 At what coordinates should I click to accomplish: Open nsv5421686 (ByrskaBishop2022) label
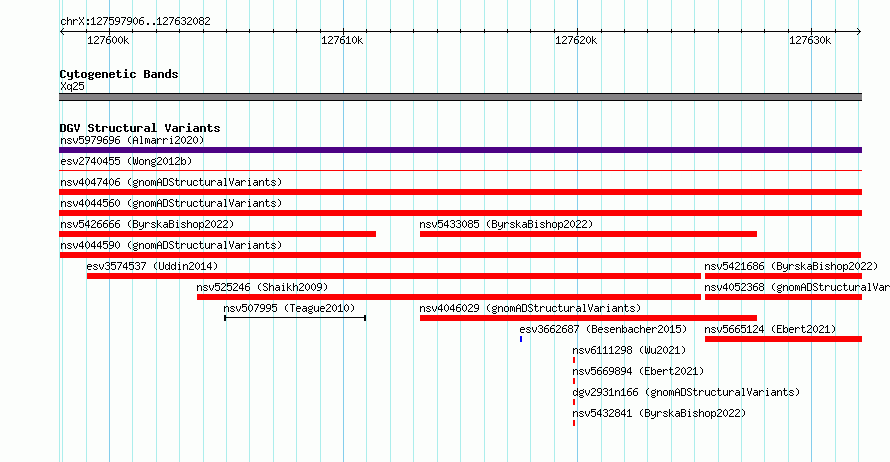(x=791, y=266)
